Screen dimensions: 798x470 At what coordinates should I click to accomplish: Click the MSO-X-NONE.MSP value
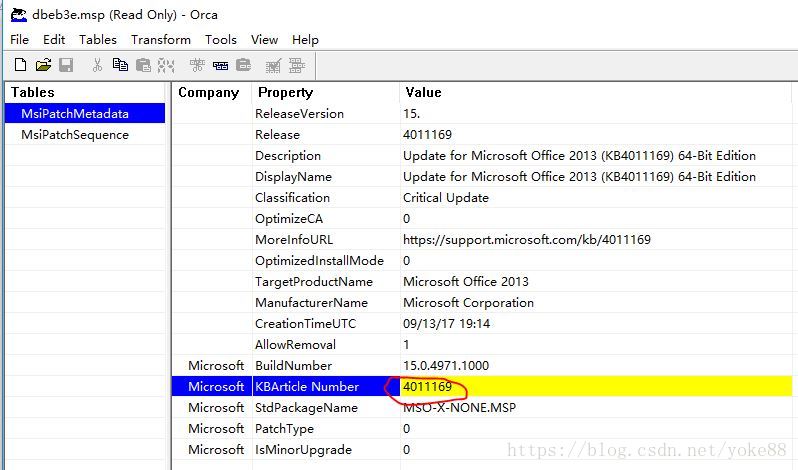point(460,407)
